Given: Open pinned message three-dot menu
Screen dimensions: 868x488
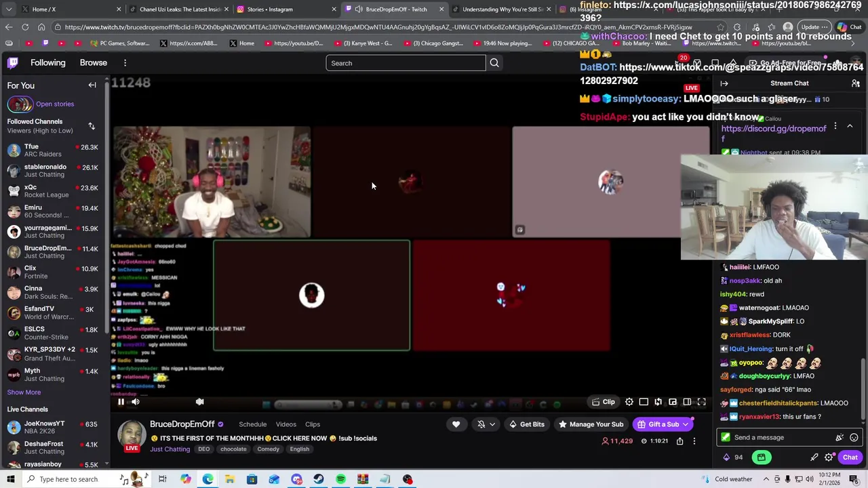Looking at the screenshot, I should point(835,126).
